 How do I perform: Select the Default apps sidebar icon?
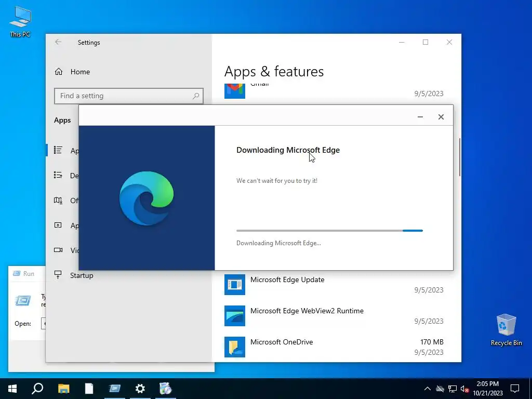coord(58,176)
